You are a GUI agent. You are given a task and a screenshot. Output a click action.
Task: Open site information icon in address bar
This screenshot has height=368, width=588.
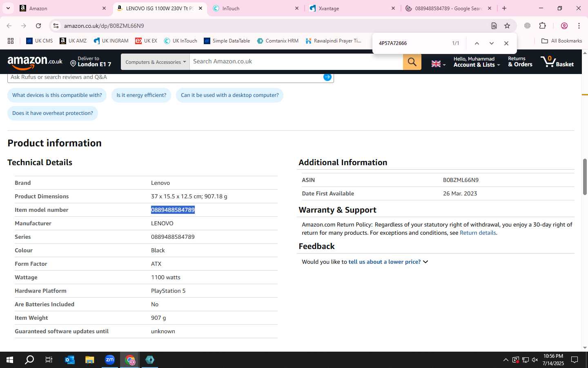(56, 26)
